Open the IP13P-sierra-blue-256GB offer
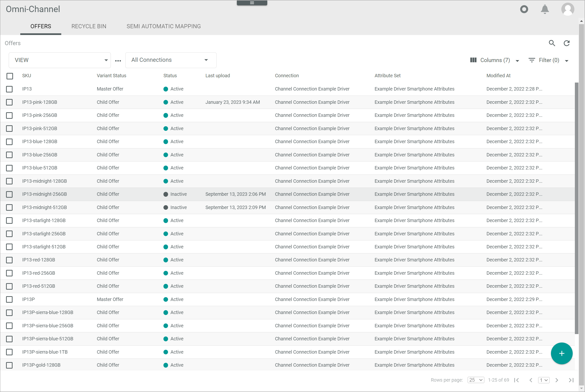The width and height of the screenshot is (585, 392). pos(48,326)
